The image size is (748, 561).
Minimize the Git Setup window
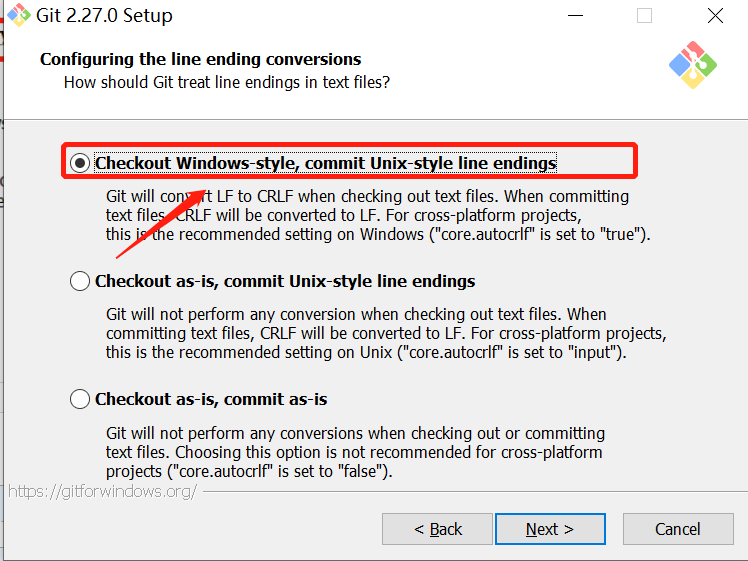576,16
